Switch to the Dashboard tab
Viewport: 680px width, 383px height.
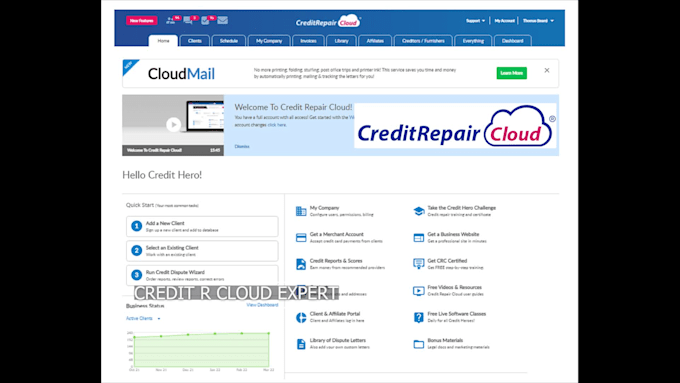[x=513, y=41]
